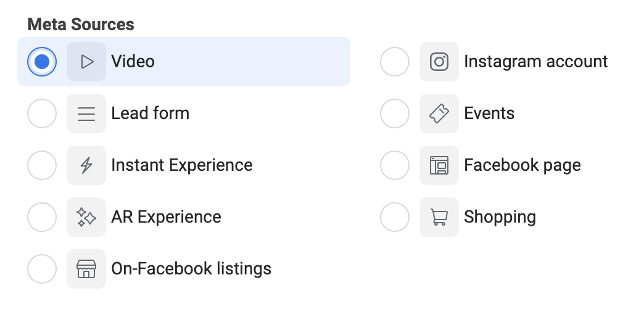Click the Shopping cart icon
Screen dimensions: 644x317
(x=439, y=217)
